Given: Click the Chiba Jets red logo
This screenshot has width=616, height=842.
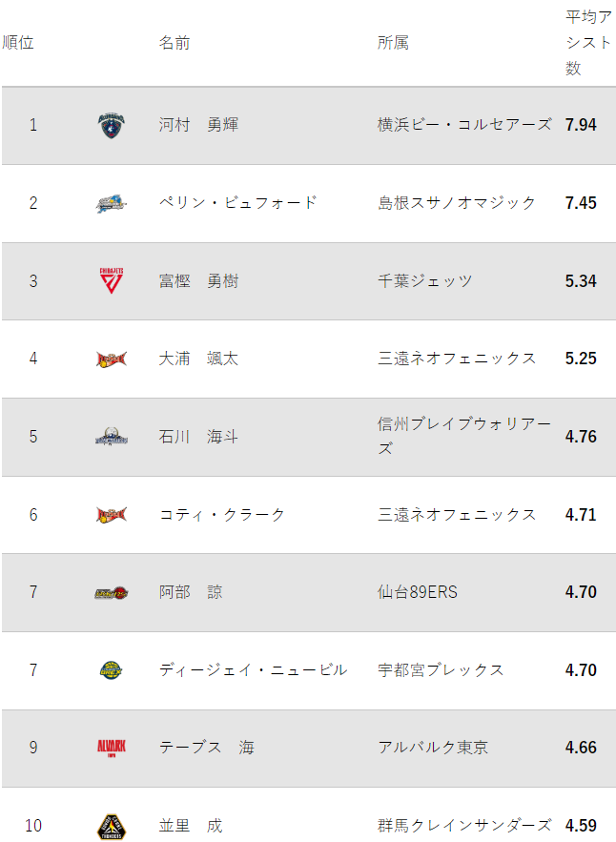Looking at the screenshot, I should pyautogui.click(x=112, y=281).
